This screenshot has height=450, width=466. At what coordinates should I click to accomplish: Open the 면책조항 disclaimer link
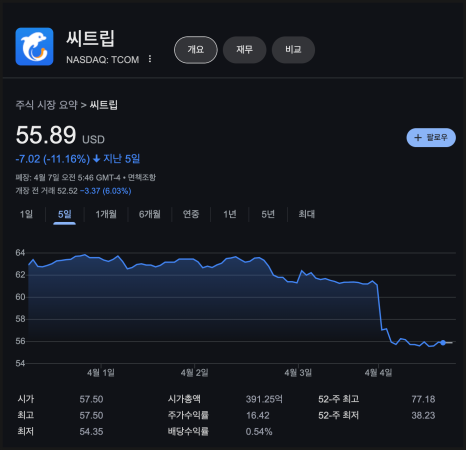(x=142, y=177)
